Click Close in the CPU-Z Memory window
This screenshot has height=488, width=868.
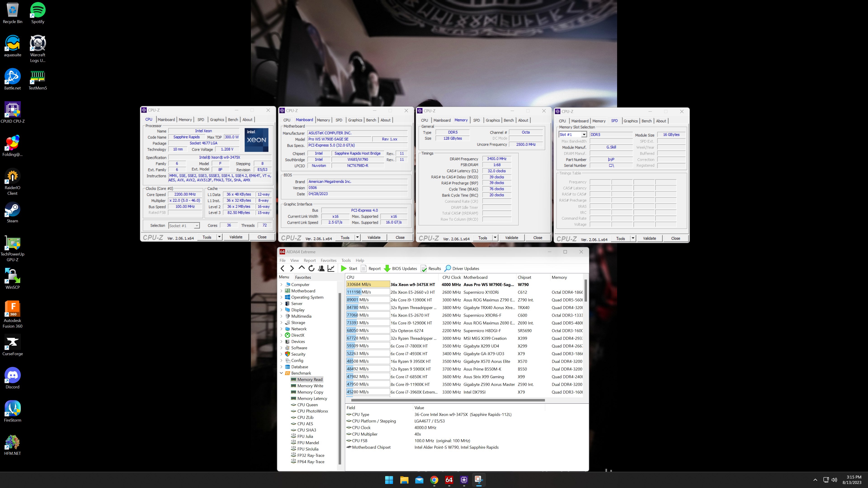point(538,237)
